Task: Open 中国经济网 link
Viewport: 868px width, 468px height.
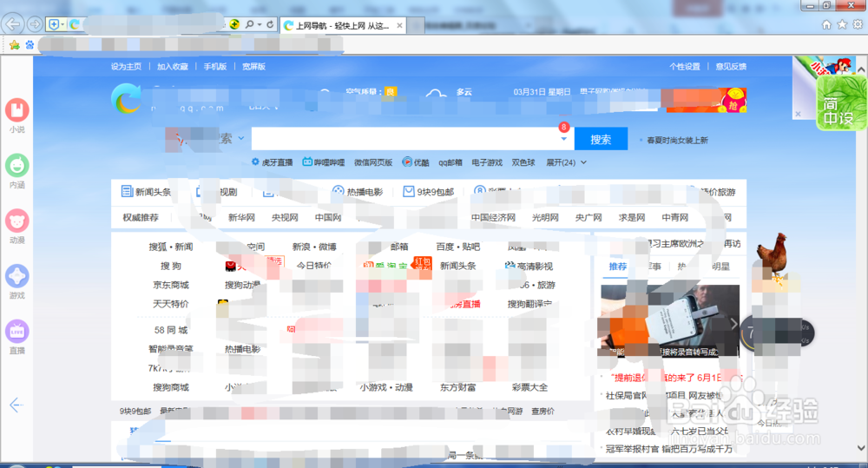Action: click(493, 218)
